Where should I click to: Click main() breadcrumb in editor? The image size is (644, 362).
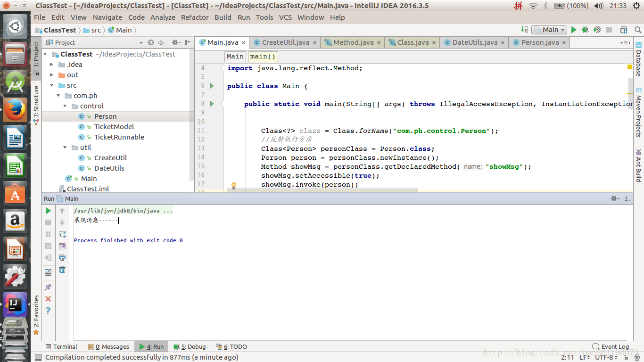click(x=263, y=57)
